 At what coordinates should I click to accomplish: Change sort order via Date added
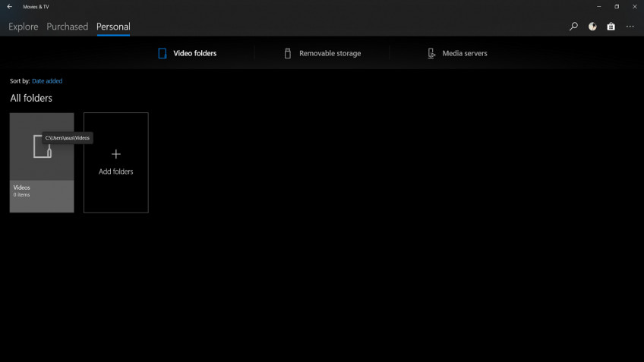pos(47,81)
